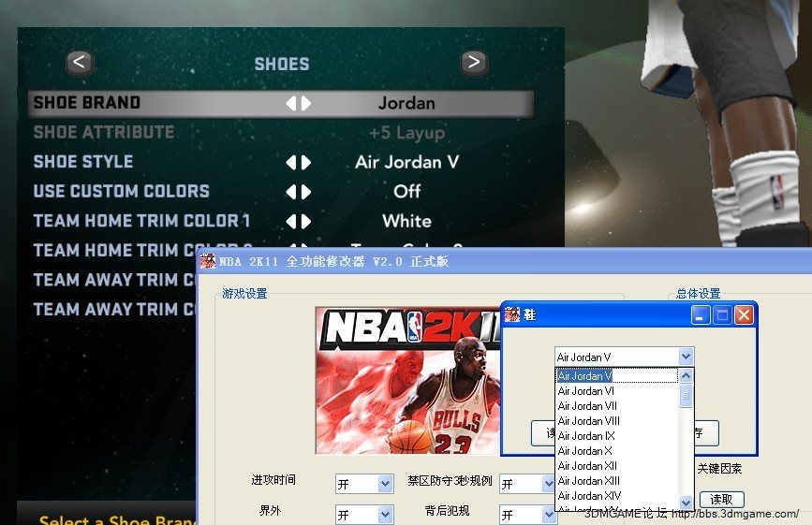
Task: Select the SHOE BRAND Jordan row
Action: pyautogui.click(x=281, y=103)
